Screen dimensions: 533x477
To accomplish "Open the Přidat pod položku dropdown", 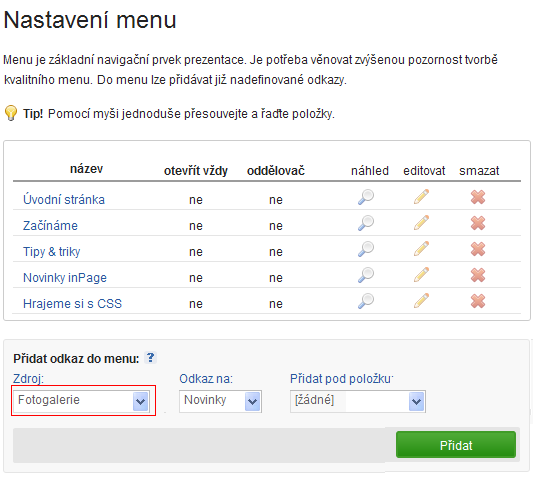I will tap(358, 401).
